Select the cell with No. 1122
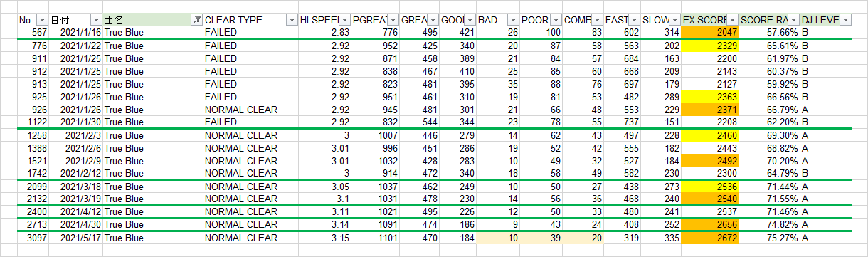Screen dimensions: 868x257 point(33,122)
